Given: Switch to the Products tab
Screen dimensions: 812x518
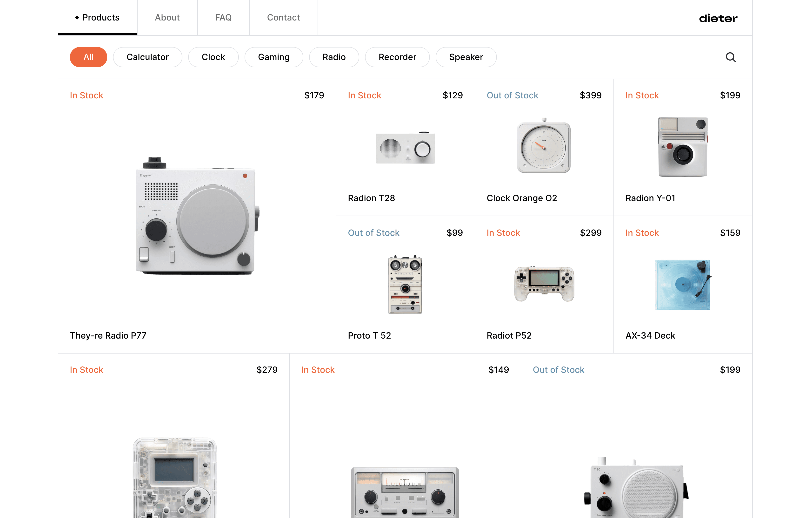Looking at the screenshot, I should [97, 18].
